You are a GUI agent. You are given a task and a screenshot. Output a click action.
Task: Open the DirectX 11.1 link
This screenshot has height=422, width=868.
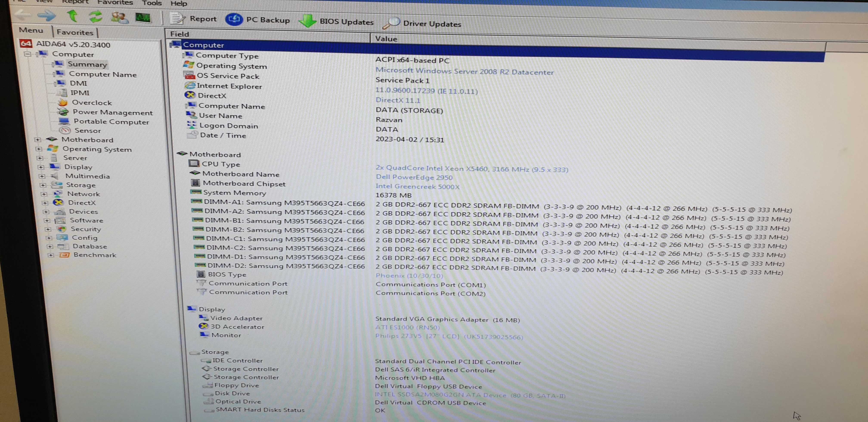click(398, 100)
